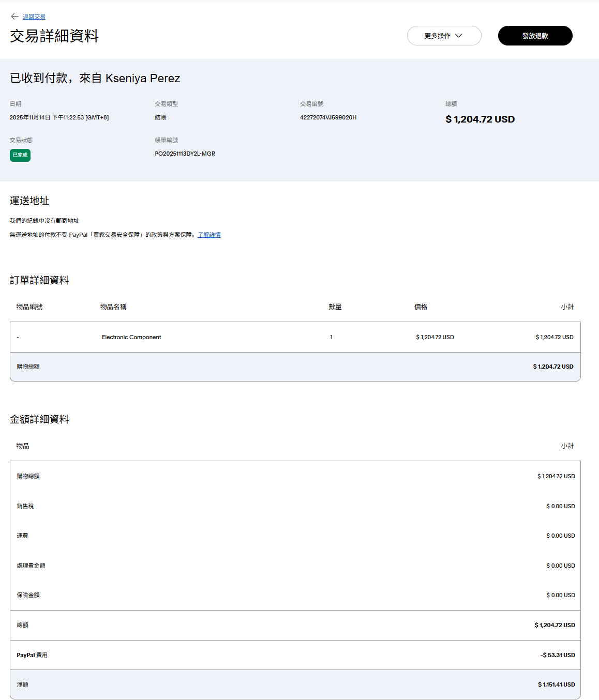599x700 pixels.
Task: Select the Electronic Component item name
Action: pyautogui.click(x=131, y=337)
